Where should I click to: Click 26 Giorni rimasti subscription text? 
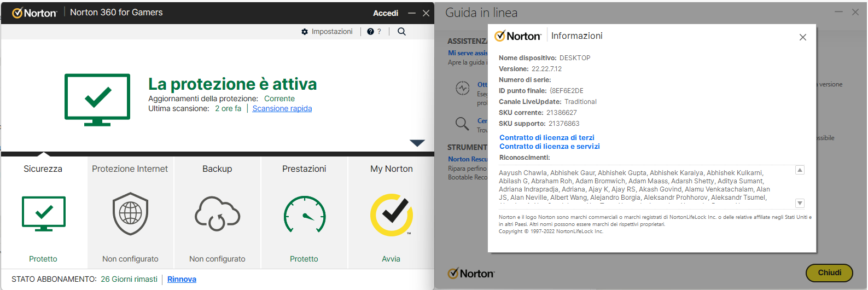pos(129,279)
